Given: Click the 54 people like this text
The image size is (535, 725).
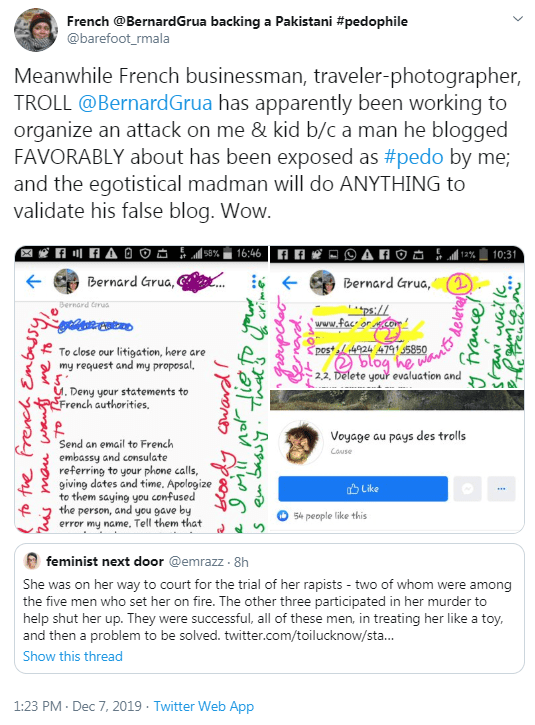Looking at the screenshot, I should tap(330, 516).
